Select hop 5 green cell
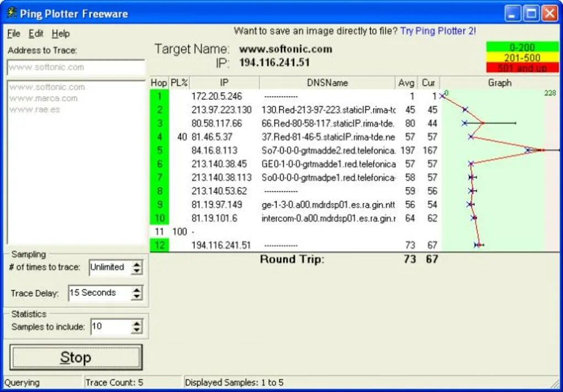 (x=160, y=151)
